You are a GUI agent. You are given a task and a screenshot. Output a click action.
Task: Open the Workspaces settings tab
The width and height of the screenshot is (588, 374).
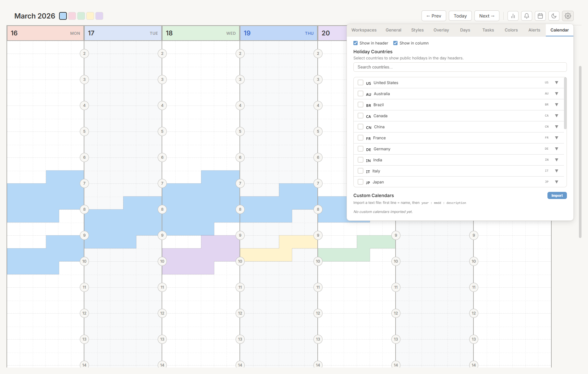[364, 30]
